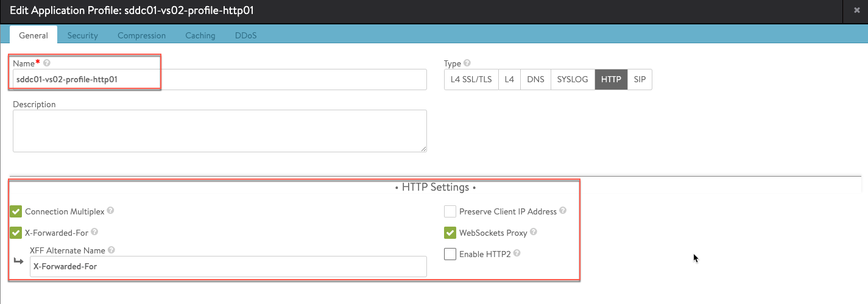The height and width of the screenshot is (304, 868).
Task: Turn off WebSockets Proxy checkbox
Action: [x=450, y=233]
